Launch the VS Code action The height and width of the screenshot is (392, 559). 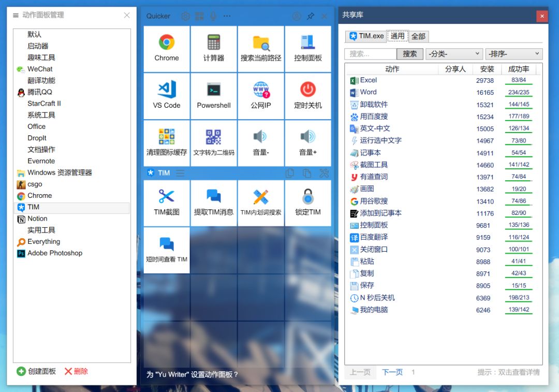click(167, 96)
